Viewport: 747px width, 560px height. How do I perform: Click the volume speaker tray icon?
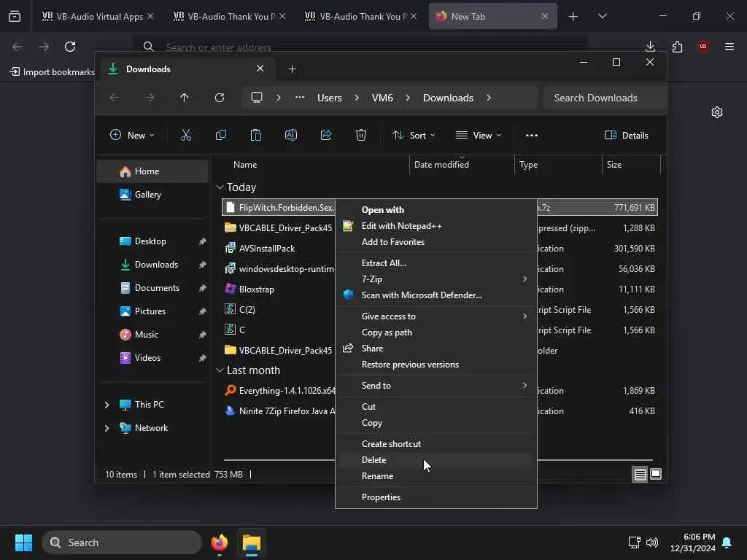point(651,542)
